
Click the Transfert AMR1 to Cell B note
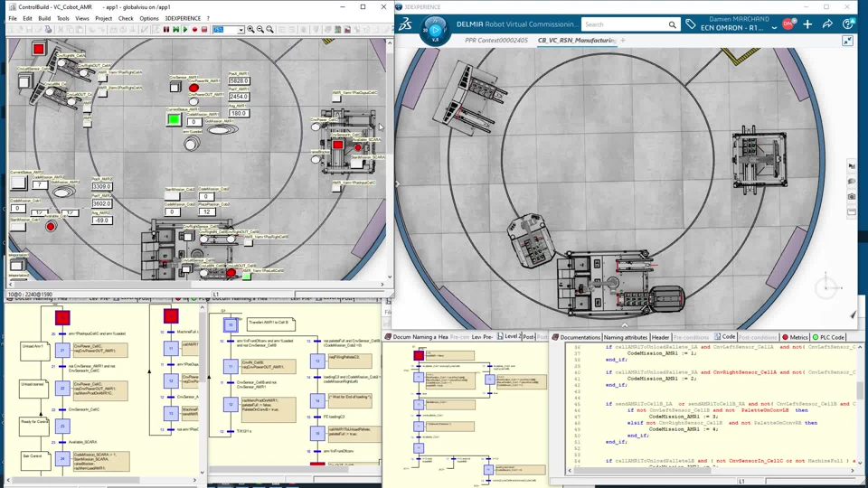tap(270, 323)
